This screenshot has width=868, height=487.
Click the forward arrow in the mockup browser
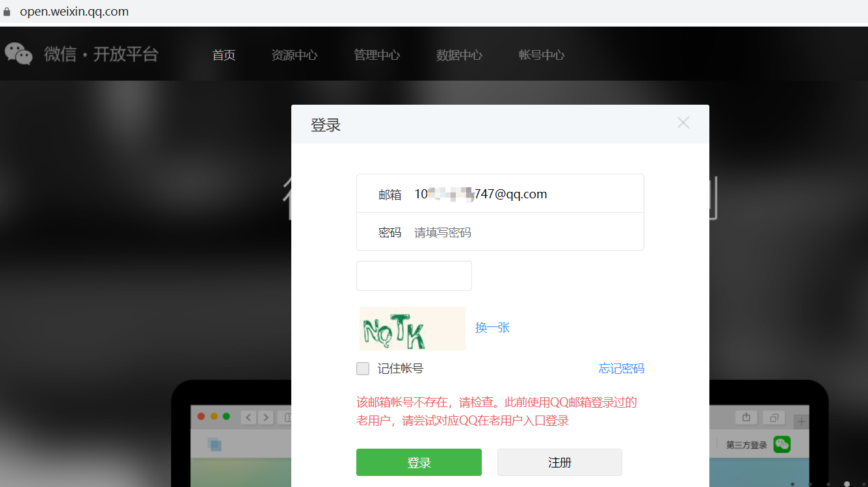265,417
